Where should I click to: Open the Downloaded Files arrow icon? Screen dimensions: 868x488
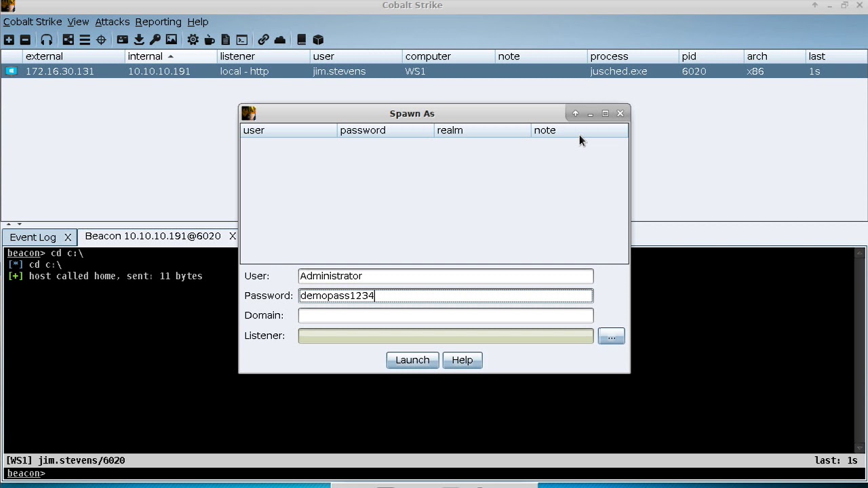[x=139, y=40]
